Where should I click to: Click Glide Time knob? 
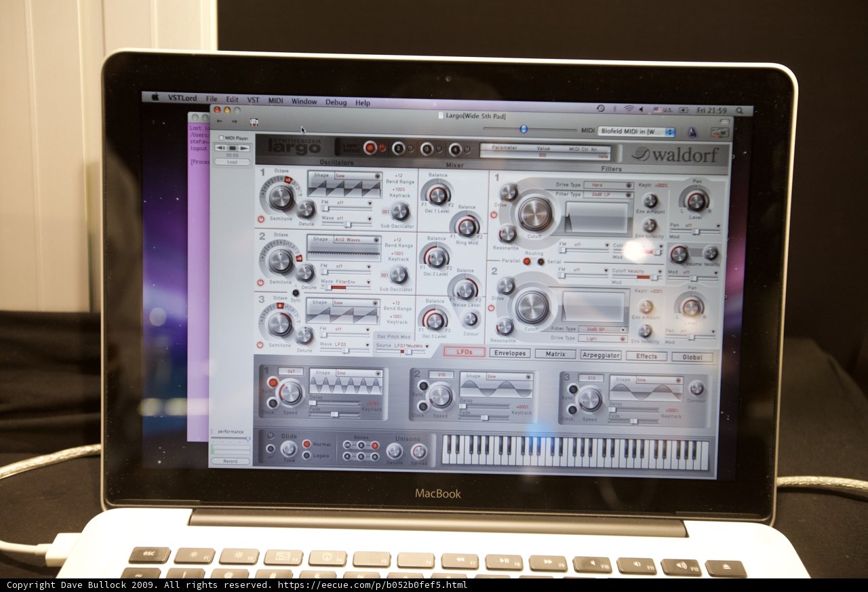(x=289, y=448)
